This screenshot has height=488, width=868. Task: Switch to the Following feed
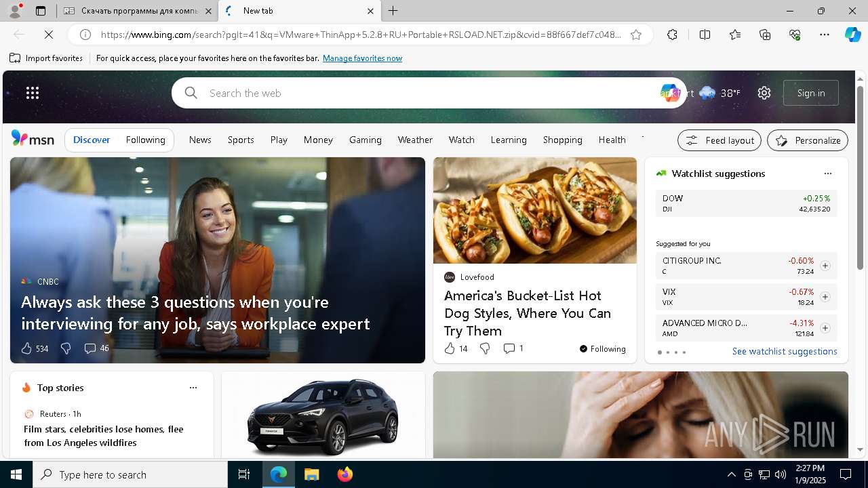(146, 140)
